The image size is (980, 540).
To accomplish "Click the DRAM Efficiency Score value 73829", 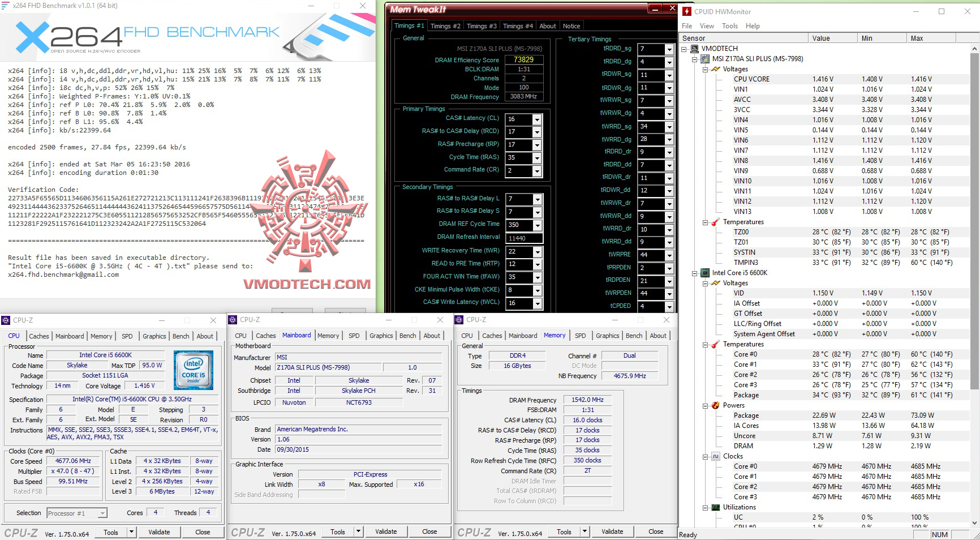I will [523, 59].
